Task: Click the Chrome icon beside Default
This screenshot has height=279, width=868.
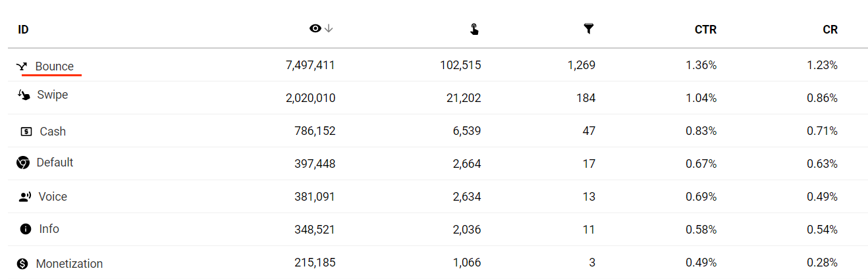Action: click(x=23, y=163)
